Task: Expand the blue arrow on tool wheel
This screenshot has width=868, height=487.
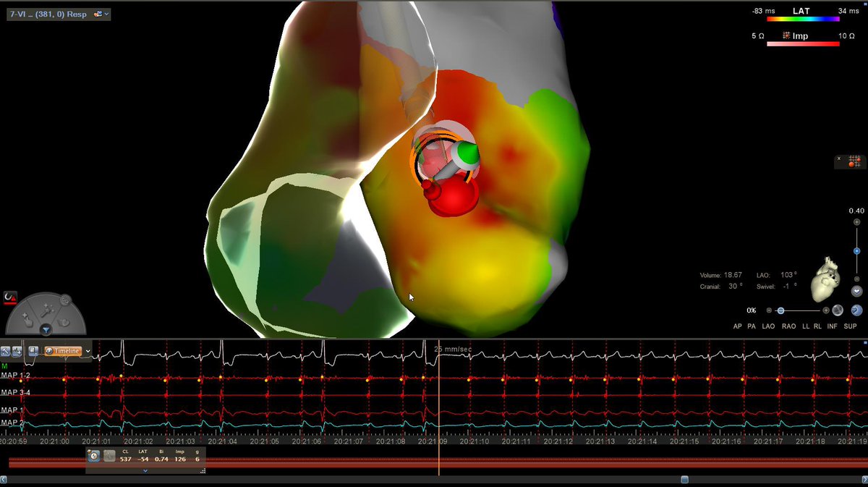Action: [x=46, y=331]
